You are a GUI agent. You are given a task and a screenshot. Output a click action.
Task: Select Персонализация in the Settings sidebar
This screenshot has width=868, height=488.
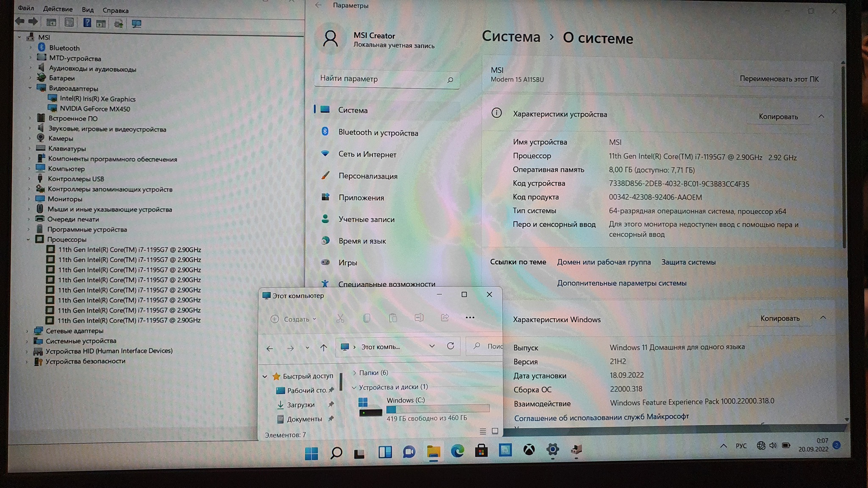coord(368,176)
